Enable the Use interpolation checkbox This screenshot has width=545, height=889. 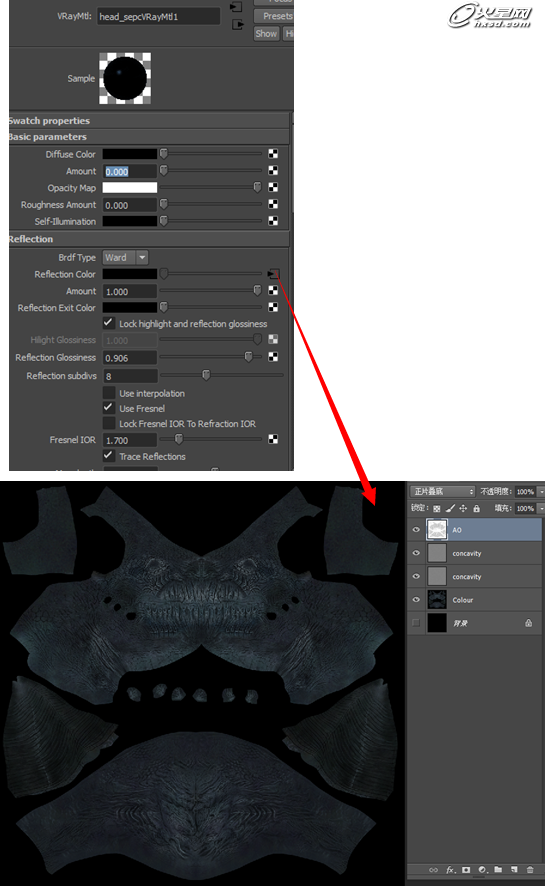click(108, 393)
